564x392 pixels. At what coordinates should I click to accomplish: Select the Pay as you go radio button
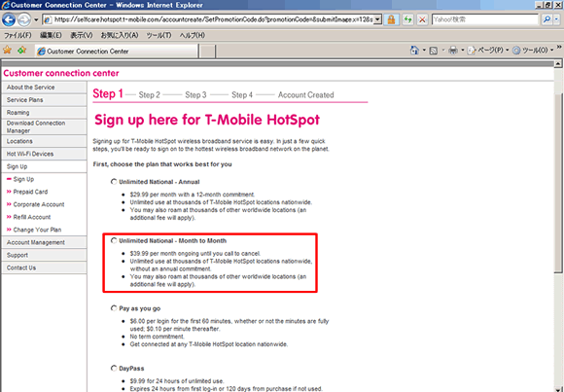point(114,308)
